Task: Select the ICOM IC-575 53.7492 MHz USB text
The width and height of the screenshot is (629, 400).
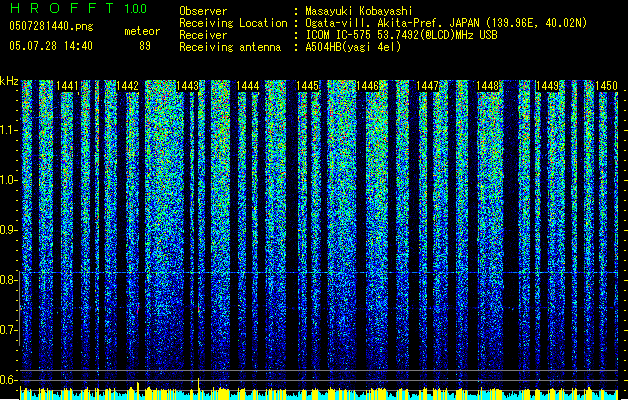Action: [x=401, y=35]
